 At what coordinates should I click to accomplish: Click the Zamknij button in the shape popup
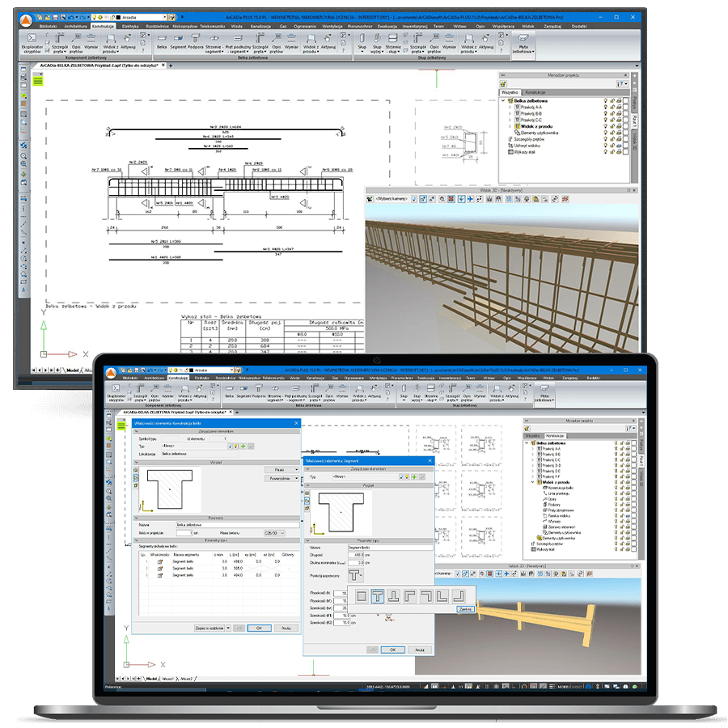click(463, 609)
